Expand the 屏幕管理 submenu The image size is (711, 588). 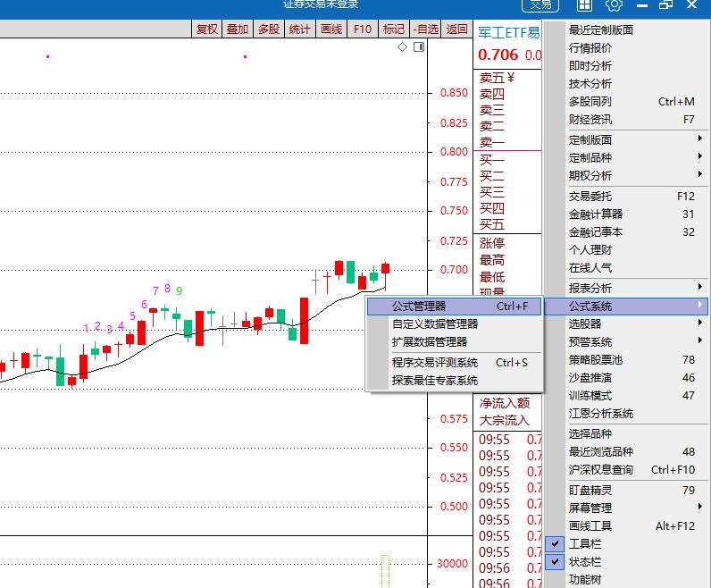tap(626, 508)
